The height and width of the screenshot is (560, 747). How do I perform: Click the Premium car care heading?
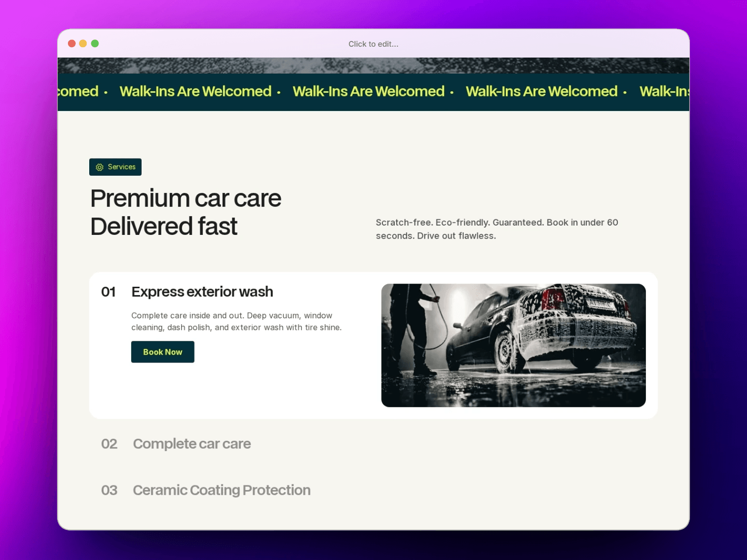(186, 199)
